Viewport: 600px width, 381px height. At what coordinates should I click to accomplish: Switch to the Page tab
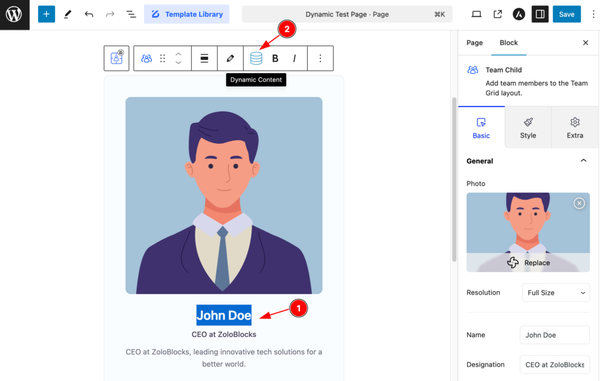474,42
